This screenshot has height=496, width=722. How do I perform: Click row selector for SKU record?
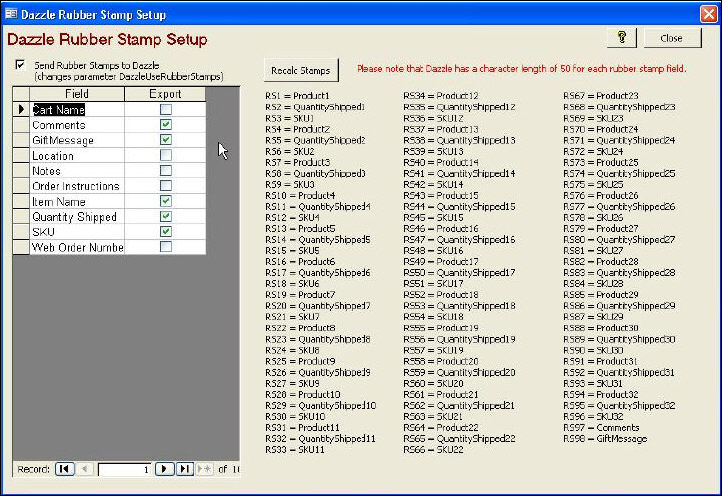tap(21, 232)
